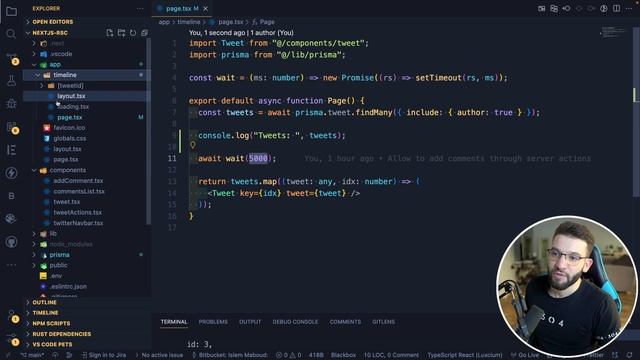Click the first editor toolbar icon beside open changes
Viewport: 640px width, 360px height.
[x=542, y=8]
